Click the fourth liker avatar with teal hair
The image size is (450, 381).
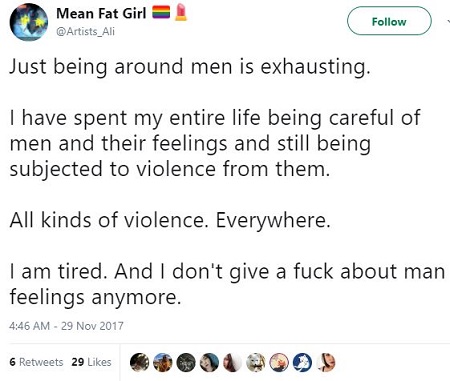tap(209, 362)
